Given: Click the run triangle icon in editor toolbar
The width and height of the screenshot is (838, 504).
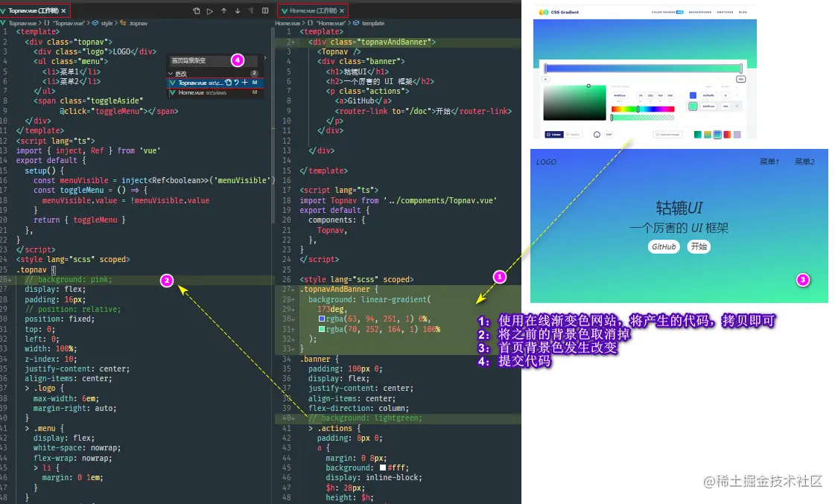Looking at the screenshot, I should 209,10.
